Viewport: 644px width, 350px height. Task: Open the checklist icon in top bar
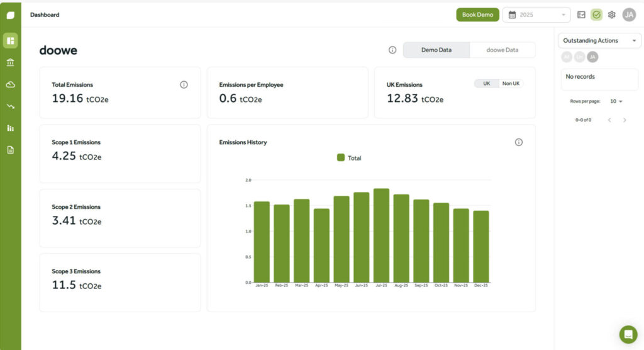point(582,14)
